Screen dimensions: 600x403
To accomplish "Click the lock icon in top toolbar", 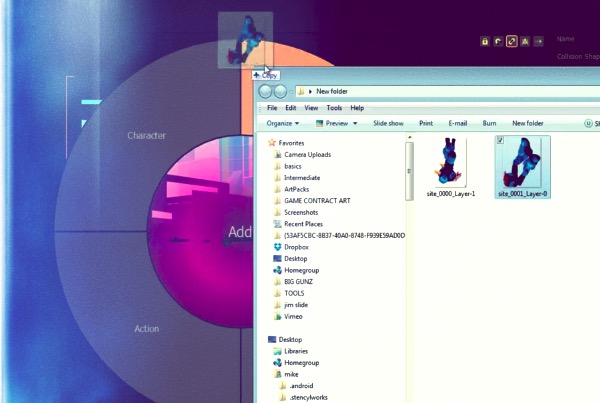I will click(485, 41).
